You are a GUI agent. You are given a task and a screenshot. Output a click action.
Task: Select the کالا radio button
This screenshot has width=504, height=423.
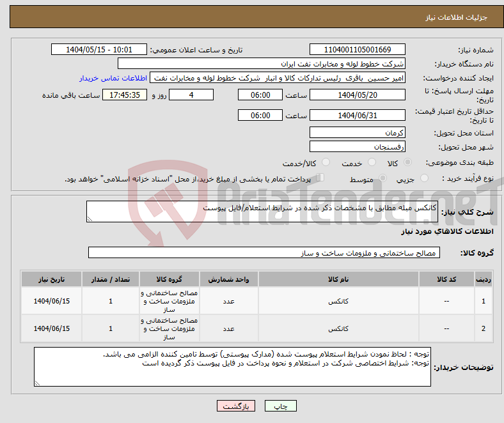pos(407,162)
